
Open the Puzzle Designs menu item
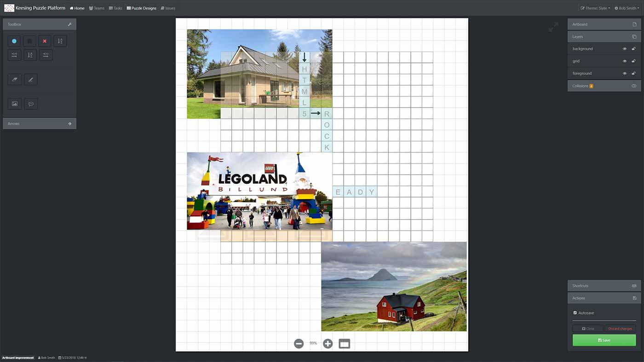(x=142, y=8)
